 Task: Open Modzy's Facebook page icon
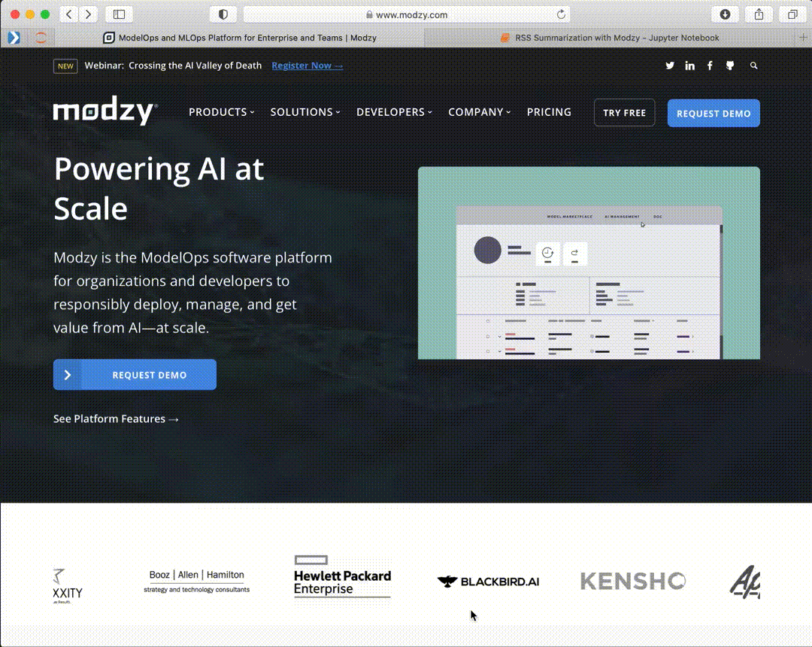(x=710, y=66)
